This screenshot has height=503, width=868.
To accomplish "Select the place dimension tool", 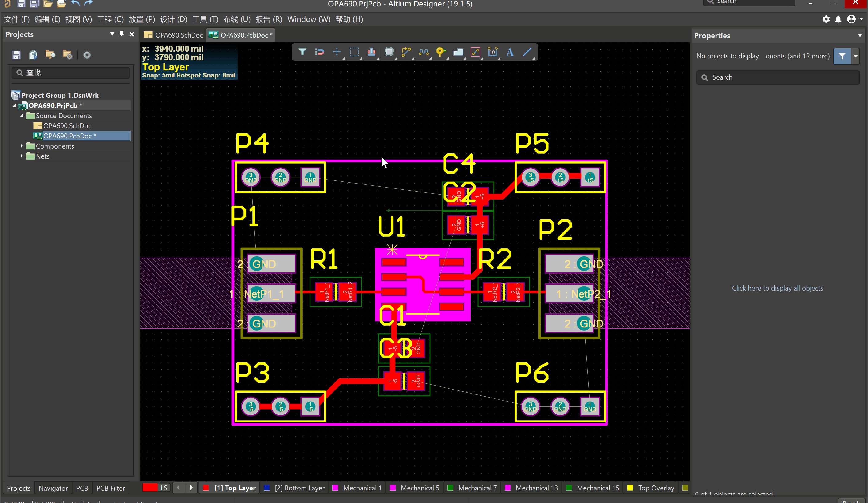I will (493, 52).
